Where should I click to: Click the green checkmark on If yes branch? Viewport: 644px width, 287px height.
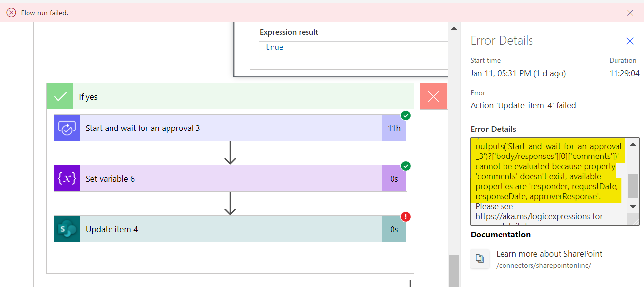tap(60, 97)
